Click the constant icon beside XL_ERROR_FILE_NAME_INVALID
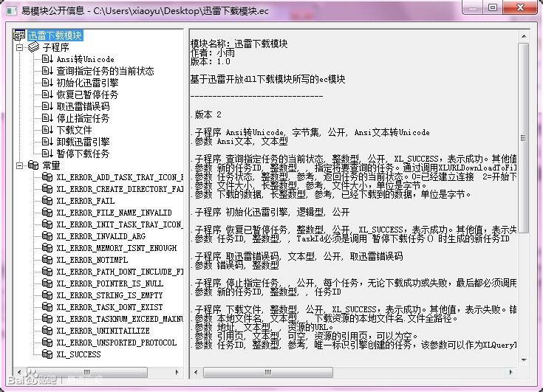This screenshot has width=543, height=392. click(47, 213)
